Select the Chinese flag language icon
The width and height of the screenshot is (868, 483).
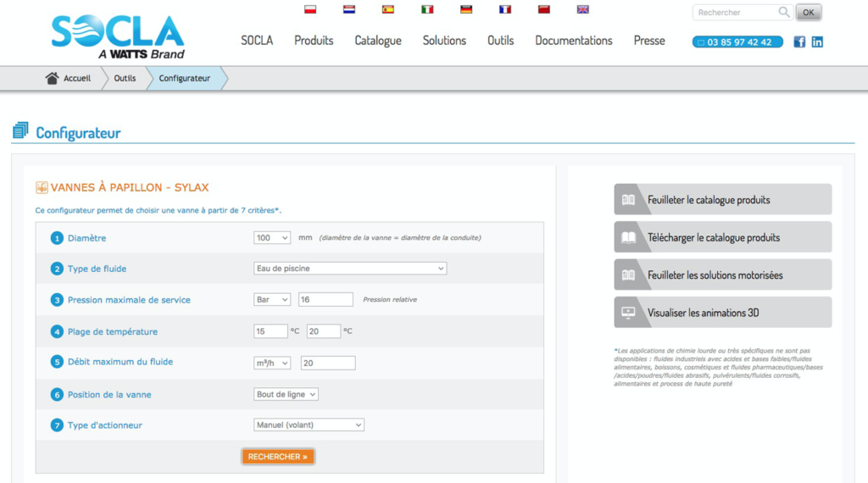click(x=543, y=9)
